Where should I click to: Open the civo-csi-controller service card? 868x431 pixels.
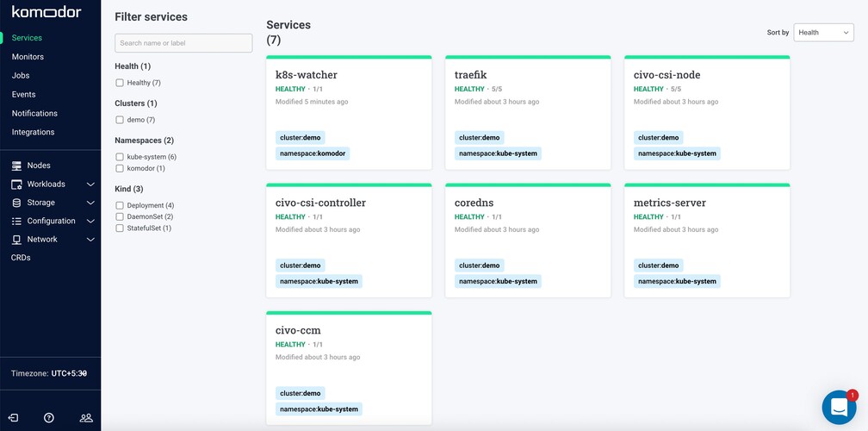(x=349, y=240)
